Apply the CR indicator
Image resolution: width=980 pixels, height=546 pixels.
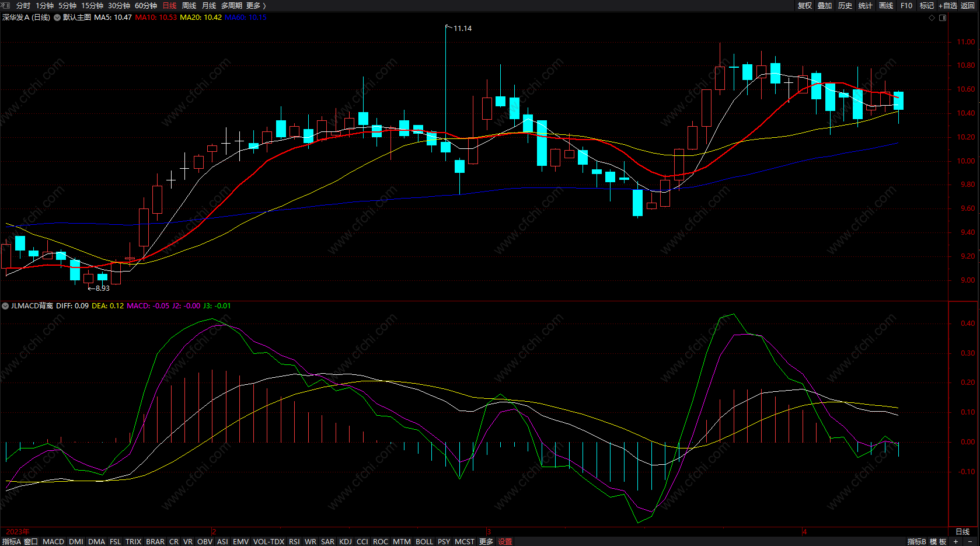174,542
